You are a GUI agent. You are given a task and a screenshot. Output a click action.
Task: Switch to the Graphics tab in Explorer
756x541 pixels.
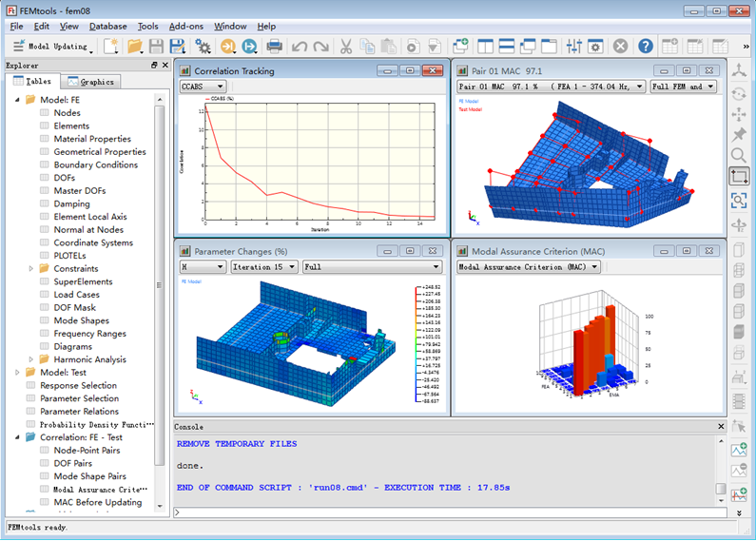(x=91, y=82)
